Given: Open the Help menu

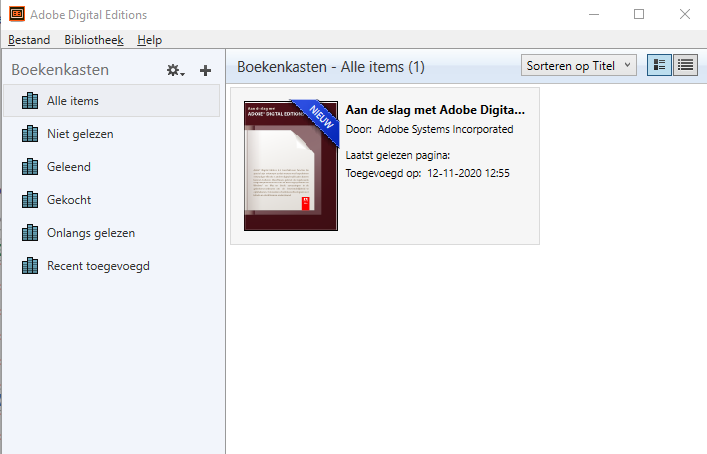Looking at the screenshot, I should 150,40.
